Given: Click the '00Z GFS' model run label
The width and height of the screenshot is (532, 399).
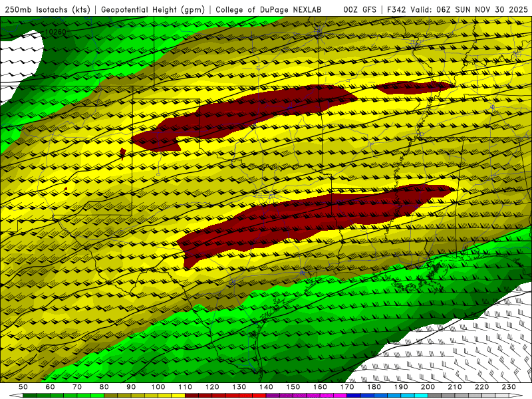Looking at the screenshot, I should 360,9.
